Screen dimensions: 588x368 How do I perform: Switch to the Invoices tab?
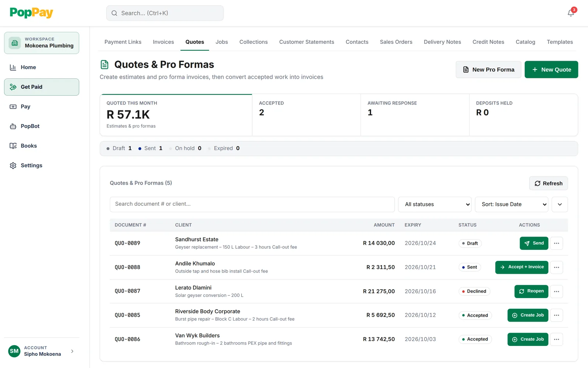tap(164, 42)
